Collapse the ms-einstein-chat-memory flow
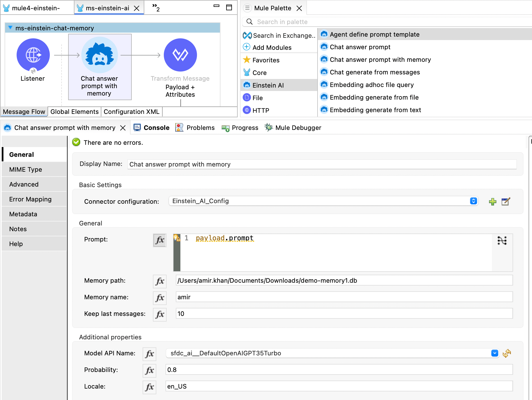 [x=10, y=28]
